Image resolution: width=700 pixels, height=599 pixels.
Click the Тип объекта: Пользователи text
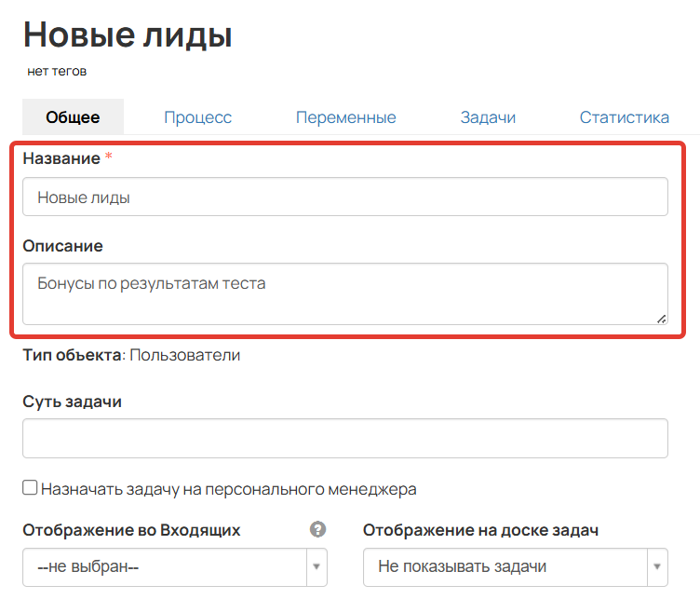131,356
